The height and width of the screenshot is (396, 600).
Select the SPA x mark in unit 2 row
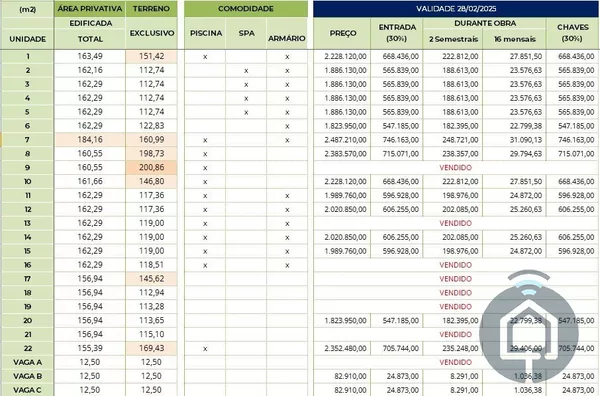246,71
